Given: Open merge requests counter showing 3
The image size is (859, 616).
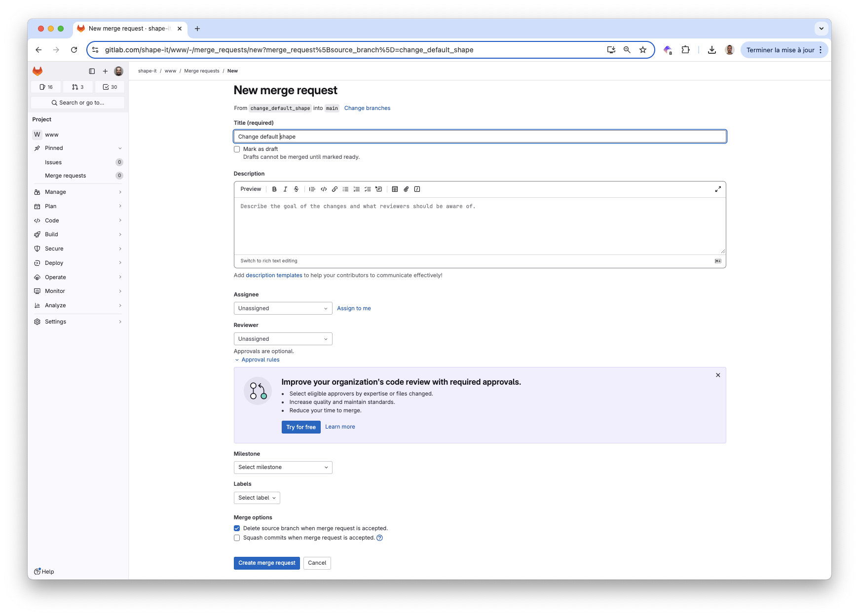Looking at the screenshot, I should (78, 87).
